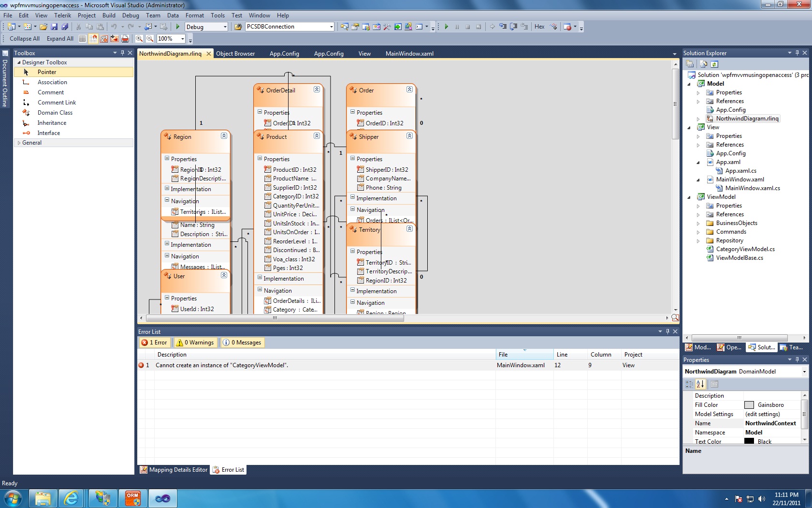Collapse the Product class Implementation section

pyautogui.click(x=260, y=278)
